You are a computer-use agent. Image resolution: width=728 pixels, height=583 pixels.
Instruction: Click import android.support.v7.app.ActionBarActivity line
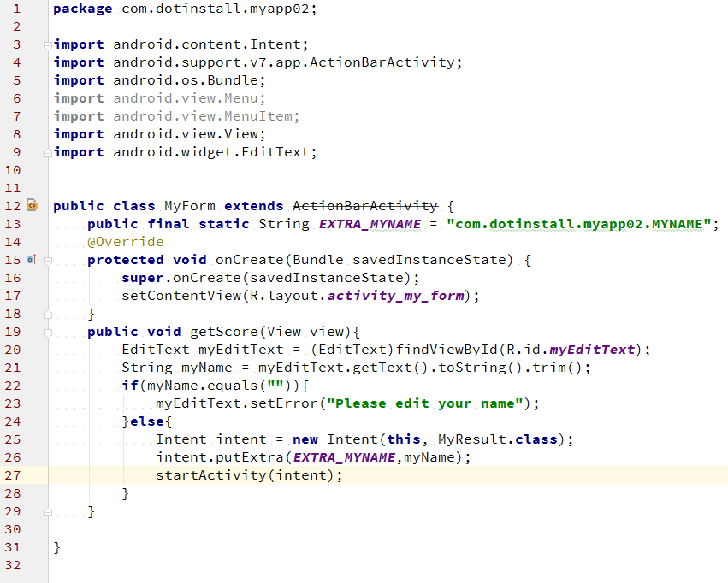pos(257,62)
